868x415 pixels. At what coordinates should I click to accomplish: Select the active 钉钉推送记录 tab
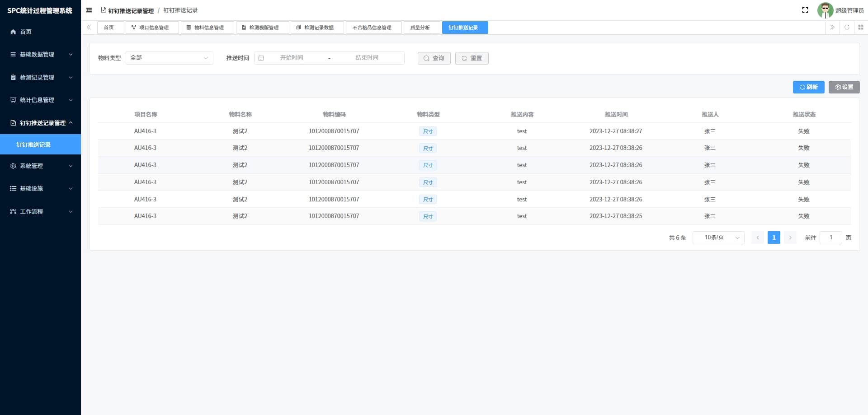(465, 28)
